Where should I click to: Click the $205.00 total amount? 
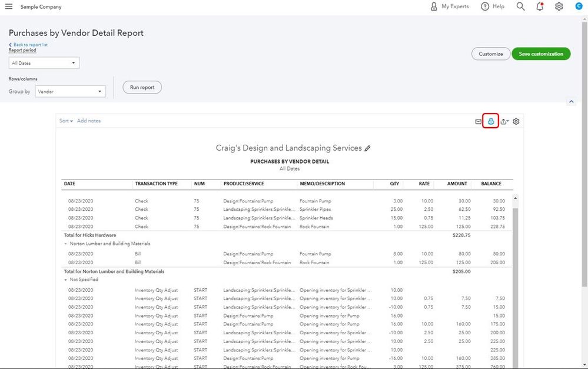click(x=461, y=271)
